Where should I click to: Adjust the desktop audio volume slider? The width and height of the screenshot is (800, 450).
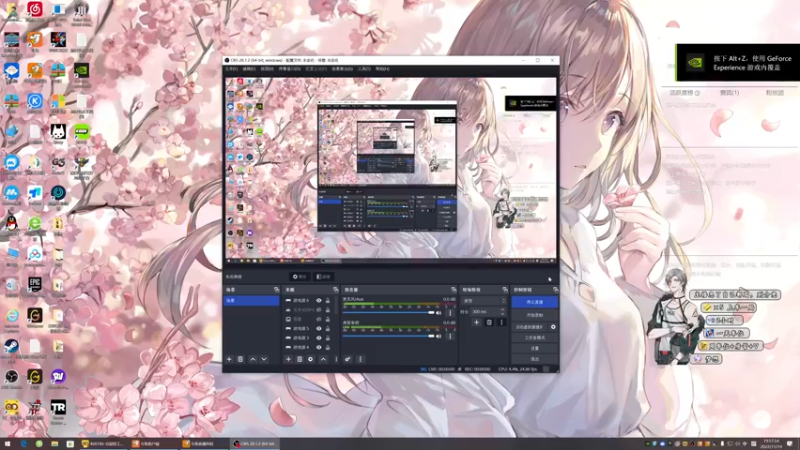389,336
